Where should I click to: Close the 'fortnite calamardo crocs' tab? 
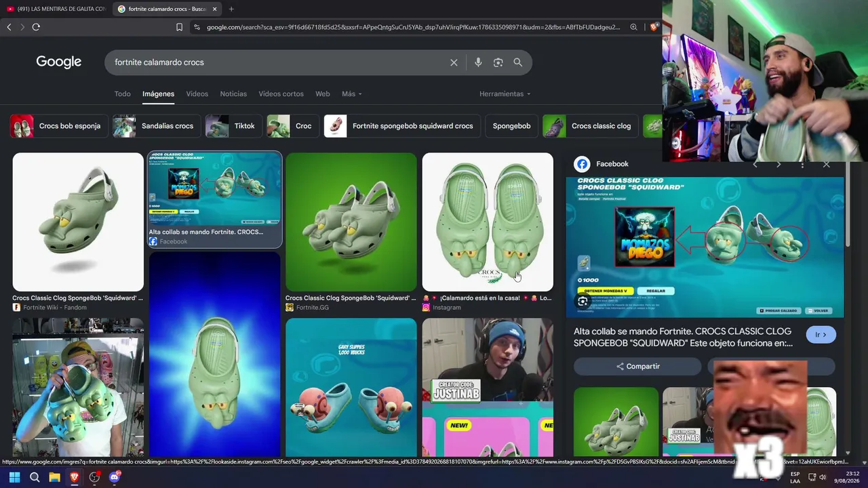click(x=215, y=9)
